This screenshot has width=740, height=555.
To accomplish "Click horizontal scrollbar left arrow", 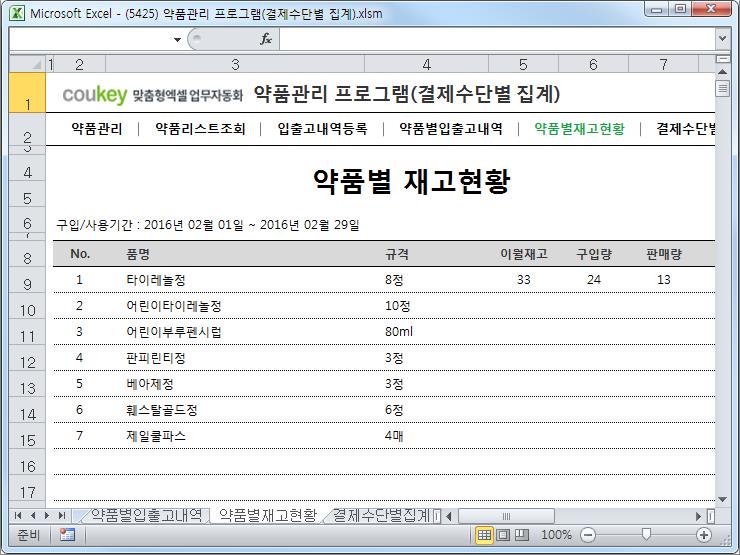I will click(x=449, y=516).
